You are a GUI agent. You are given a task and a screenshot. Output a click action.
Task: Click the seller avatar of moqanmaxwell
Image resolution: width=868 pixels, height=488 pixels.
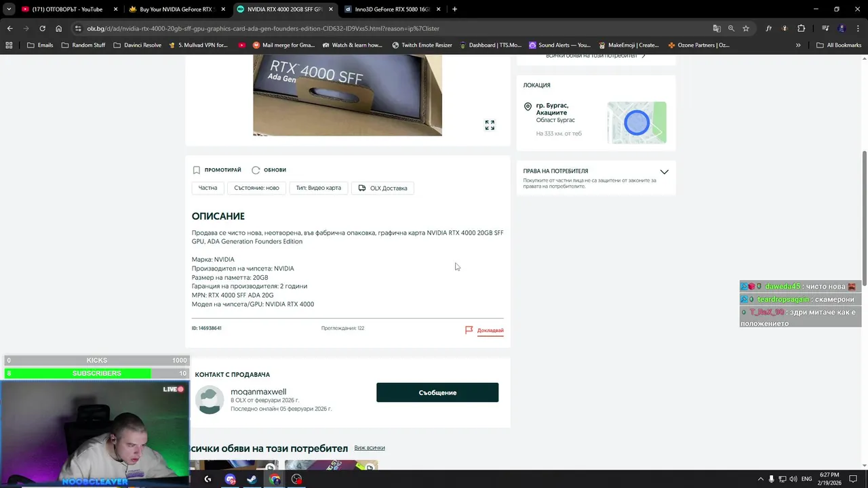(x=210, y=400)
